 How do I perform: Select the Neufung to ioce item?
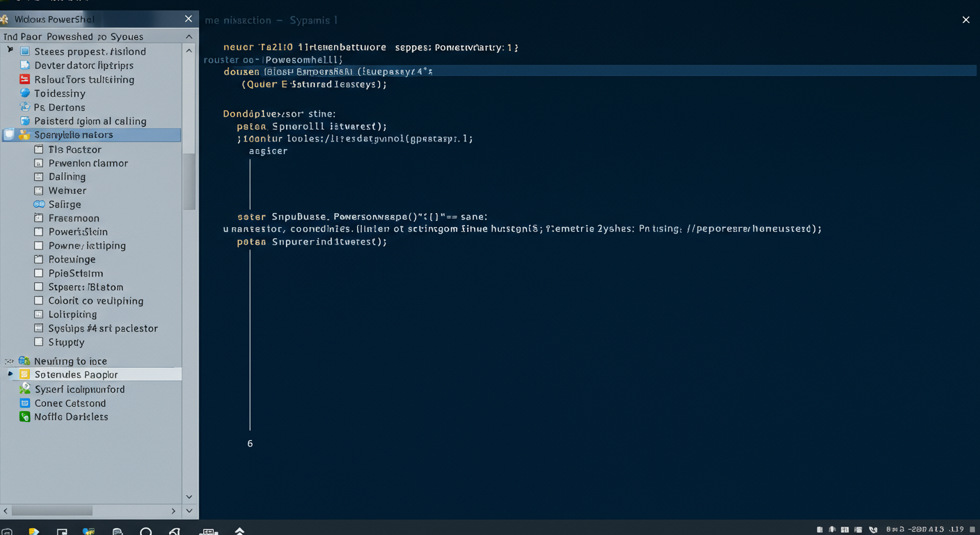(x=70, y=361)
